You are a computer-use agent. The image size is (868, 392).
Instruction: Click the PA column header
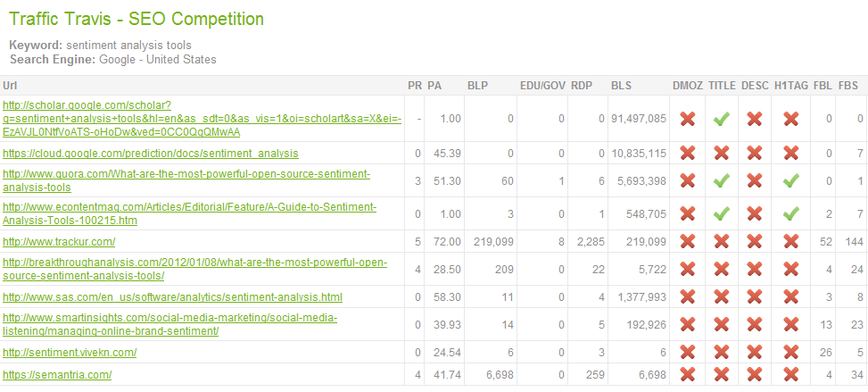click(x=434, y=86)
